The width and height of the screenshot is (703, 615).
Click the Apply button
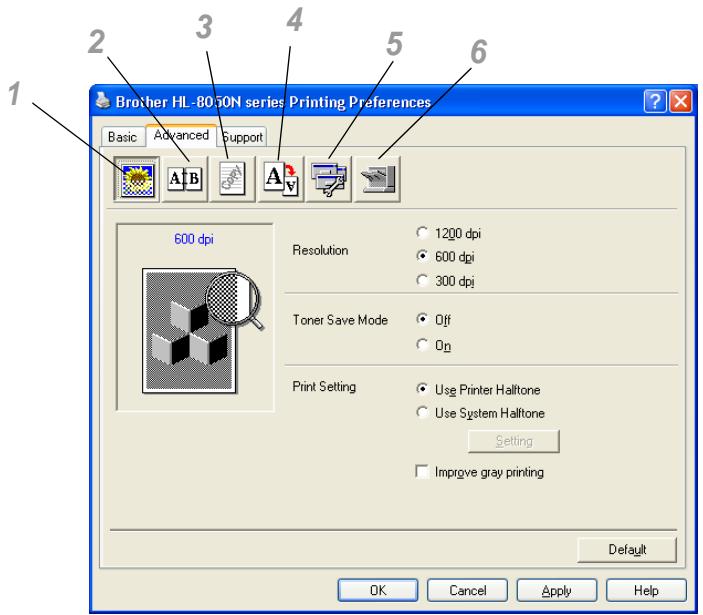(556, 590)
